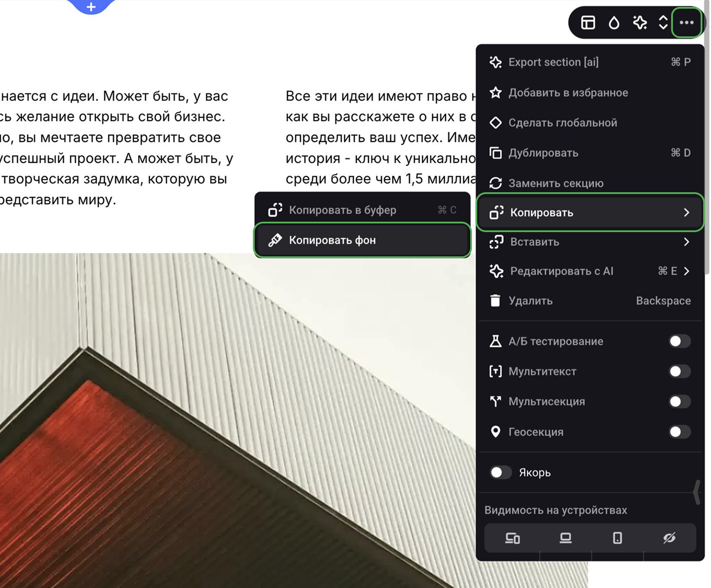This screenshot has height=588, width=711.
Task: Open the three-dots more options menu
Action: (686, 23)
